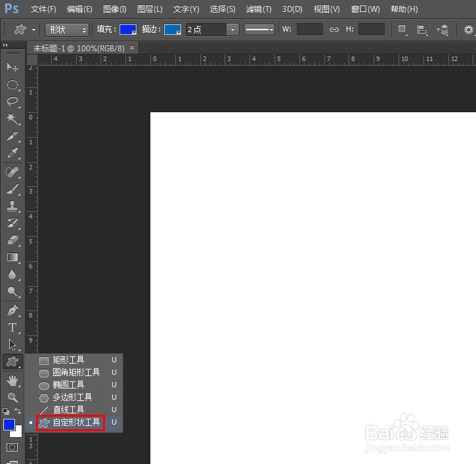Toggle link between width and height
This screenshot has width=476, height=464.
(334, 30)
